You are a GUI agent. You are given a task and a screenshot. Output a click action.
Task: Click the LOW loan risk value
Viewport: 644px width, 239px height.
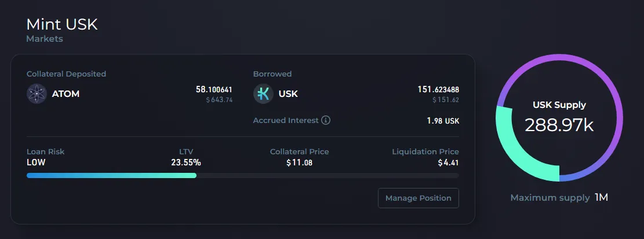(36, 162)
